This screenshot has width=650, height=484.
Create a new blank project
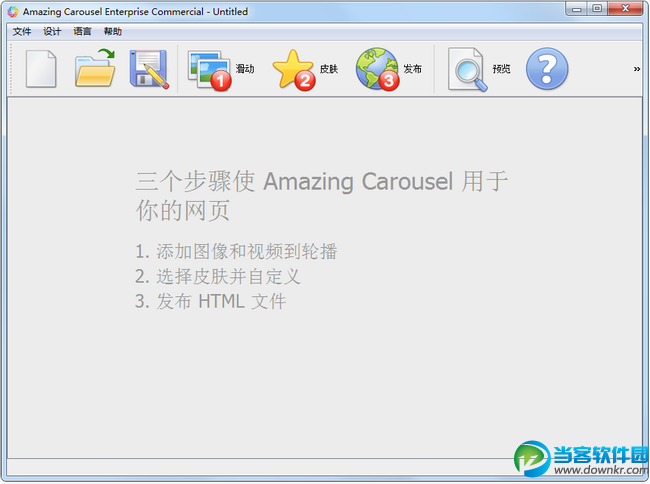tap(41, 69)
